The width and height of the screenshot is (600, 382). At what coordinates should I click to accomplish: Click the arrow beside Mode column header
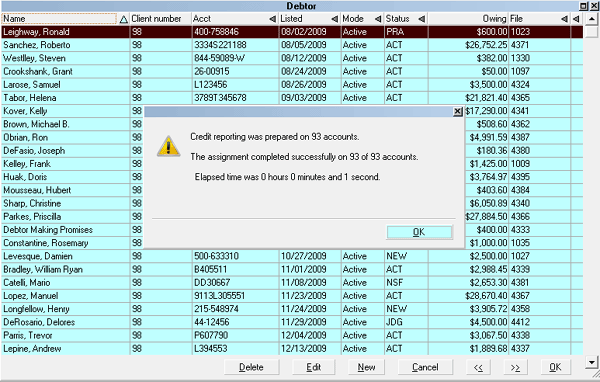click(x=378, y=19)
